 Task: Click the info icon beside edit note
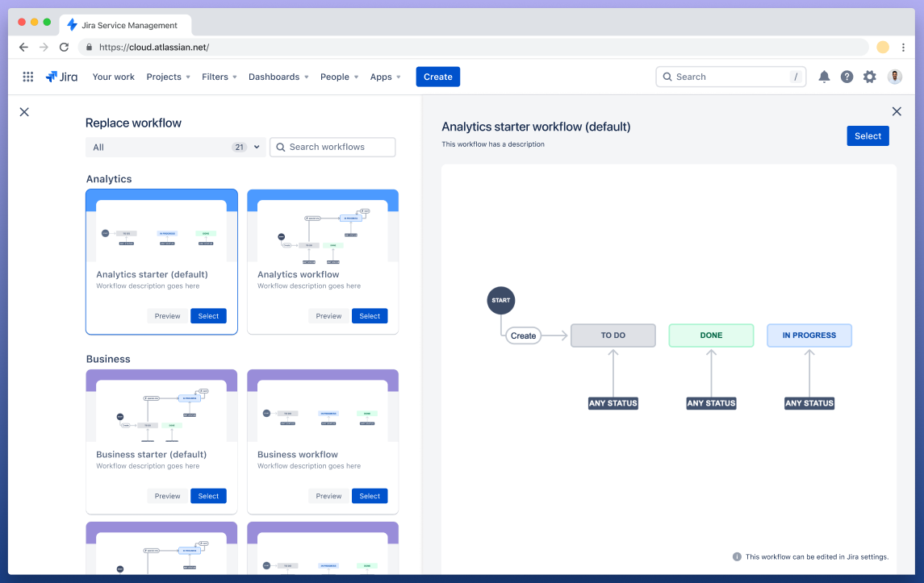[x=737, y=556]
